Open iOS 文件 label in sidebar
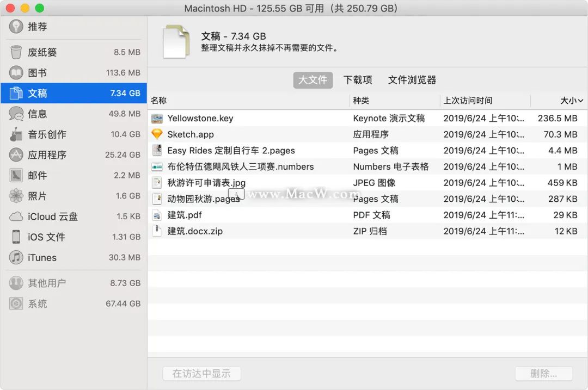This screenshot has height=390, width=588. 46,237
